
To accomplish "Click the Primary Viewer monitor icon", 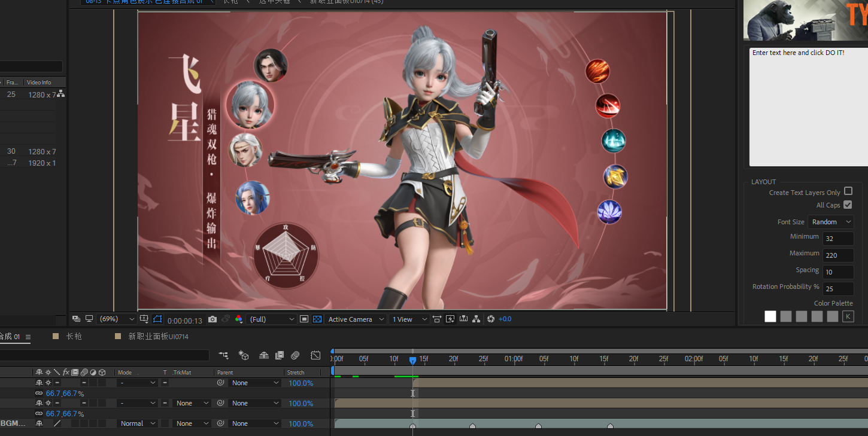I will point(89,319).
